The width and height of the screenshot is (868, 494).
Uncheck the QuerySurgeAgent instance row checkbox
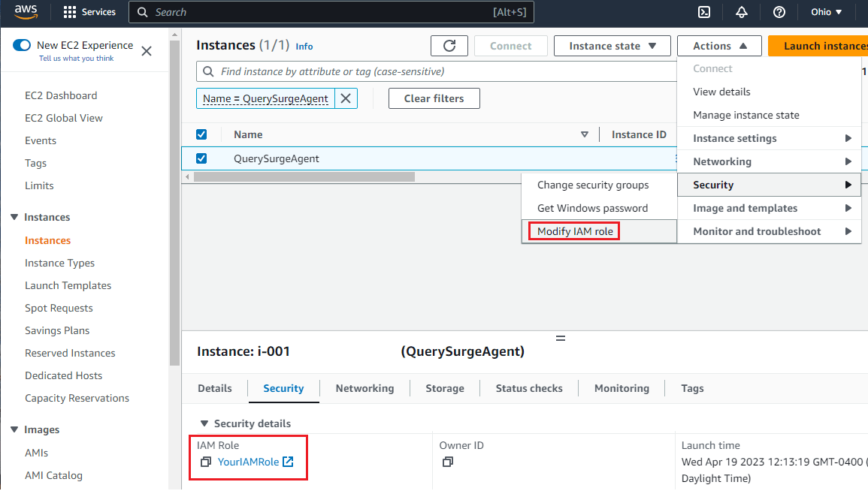tap(201, 158)
